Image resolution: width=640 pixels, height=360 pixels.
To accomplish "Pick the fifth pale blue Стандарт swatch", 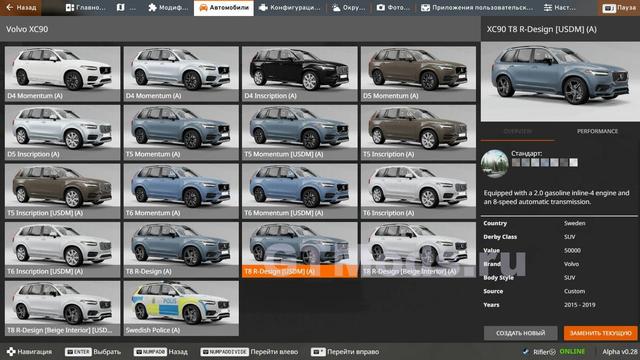I will 554,162.
